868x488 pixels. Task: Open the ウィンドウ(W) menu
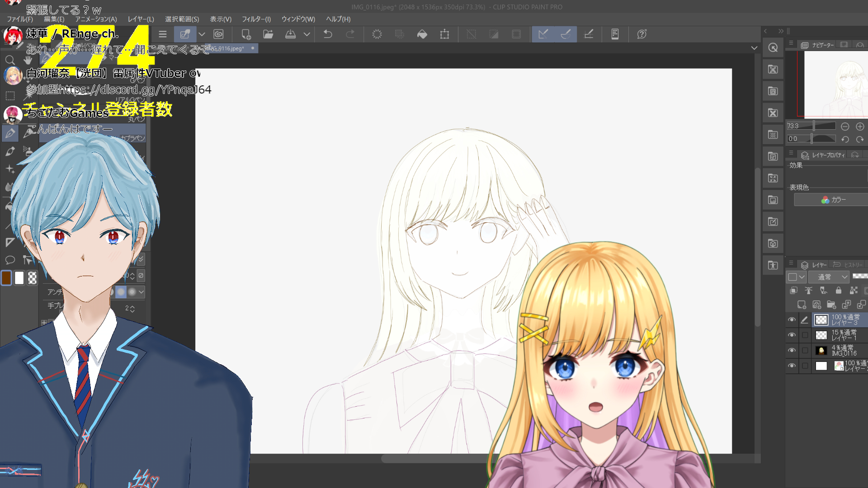click(x=298, y=19)
